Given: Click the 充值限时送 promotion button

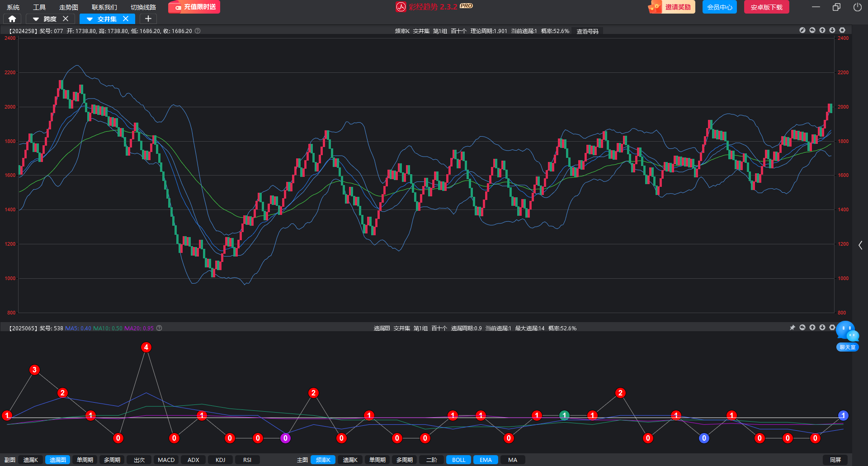Looking at the screenshot, I should tap(194, 7).
